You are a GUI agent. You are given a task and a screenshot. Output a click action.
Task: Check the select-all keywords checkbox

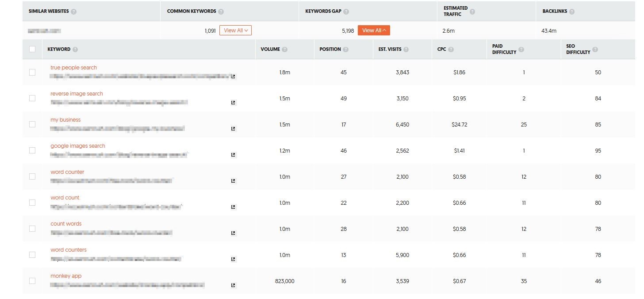(x=32, y=49)
